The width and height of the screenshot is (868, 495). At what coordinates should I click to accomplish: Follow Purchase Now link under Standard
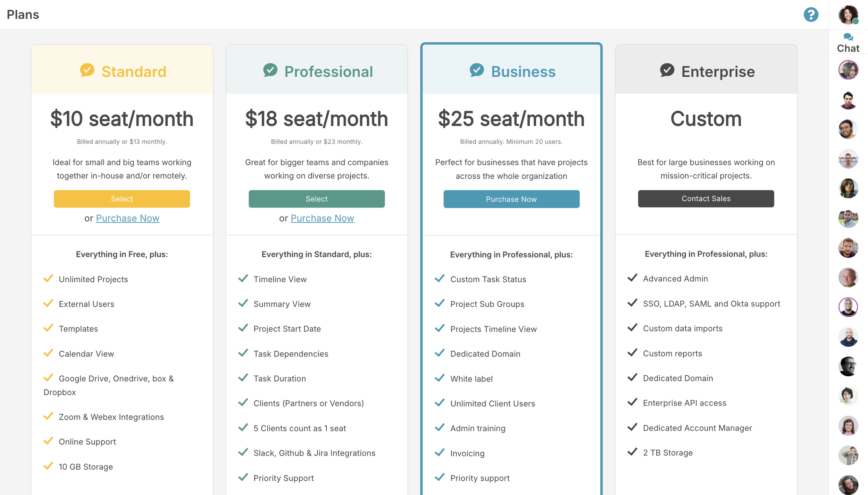pyautogui.click(x=127, y=218)
